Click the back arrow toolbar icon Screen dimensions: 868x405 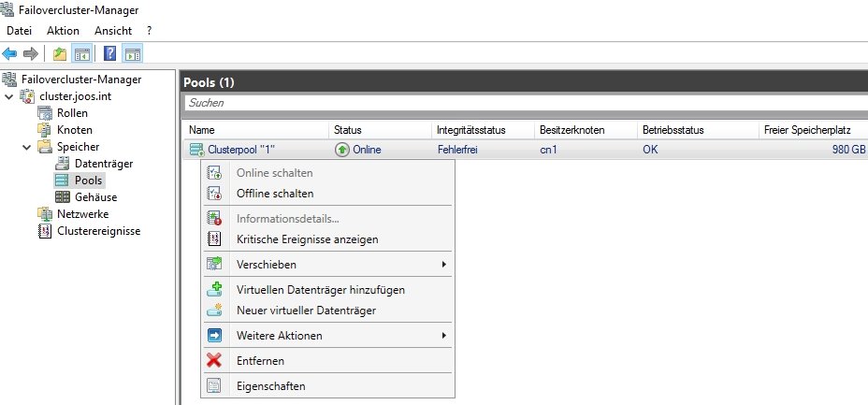[10, 54]
